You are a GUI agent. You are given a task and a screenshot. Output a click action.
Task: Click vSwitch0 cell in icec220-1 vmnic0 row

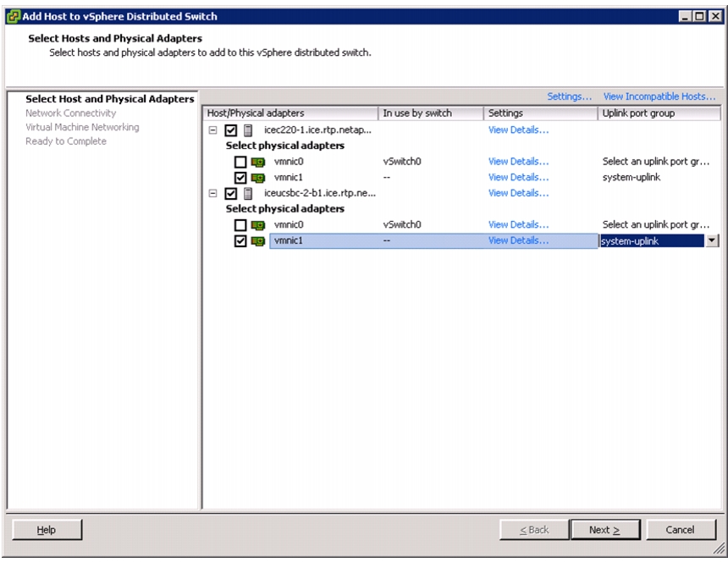[x=402, y=162]
